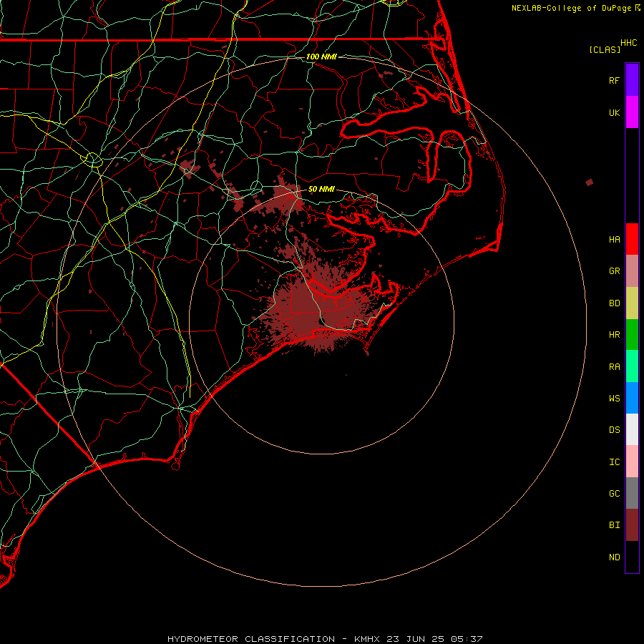Click the isolated echo pixel offshore east

pos(590,182)
